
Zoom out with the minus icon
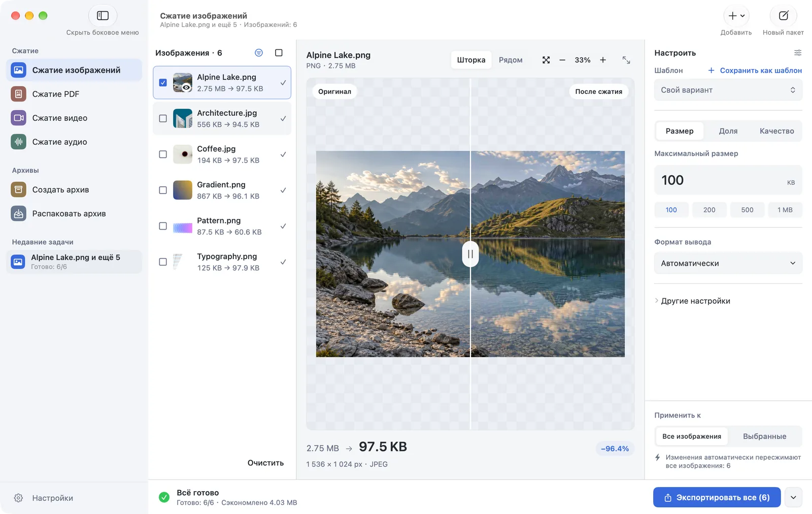[x=562, y=60]
